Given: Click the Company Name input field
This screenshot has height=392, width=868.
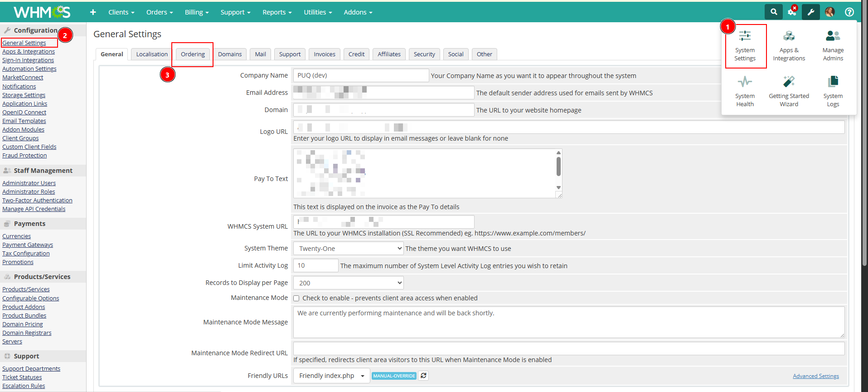Looking at the screenshot, I should 360,75.
